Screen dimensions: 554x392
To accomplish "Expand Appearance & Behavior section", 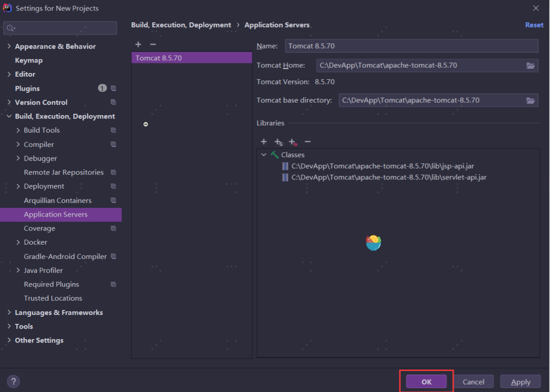I will [9, 46].
